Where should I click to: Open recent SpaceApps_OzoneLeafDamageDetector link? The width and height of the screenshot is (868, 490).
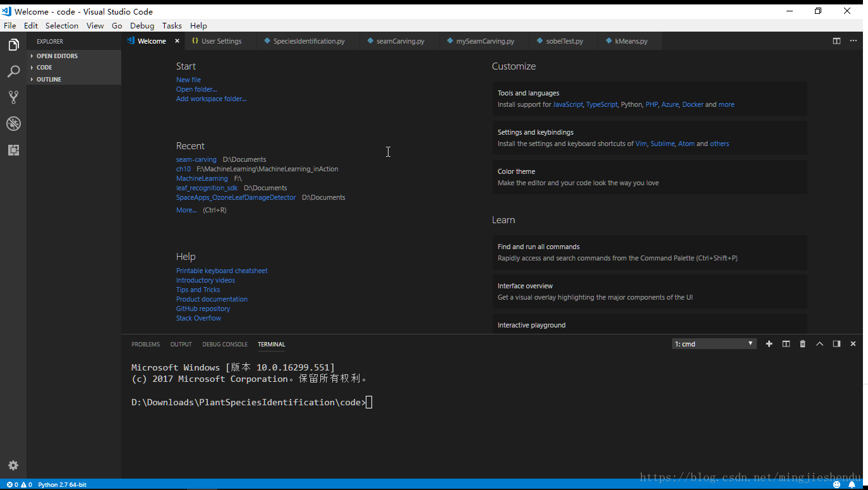pos(236,197)
